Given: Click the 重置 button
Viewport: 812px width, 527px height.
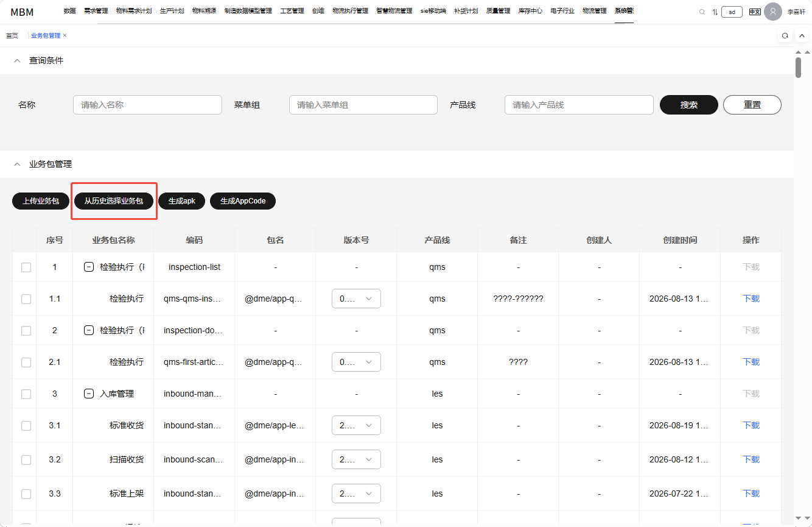Looking at the screenshot, I should coord(752,105).
